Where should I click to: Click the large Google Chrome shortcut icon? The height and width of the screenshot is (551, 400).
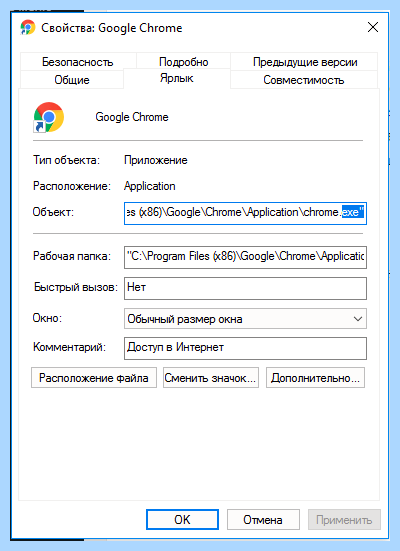pyautogui.click(x=49, y=117)
